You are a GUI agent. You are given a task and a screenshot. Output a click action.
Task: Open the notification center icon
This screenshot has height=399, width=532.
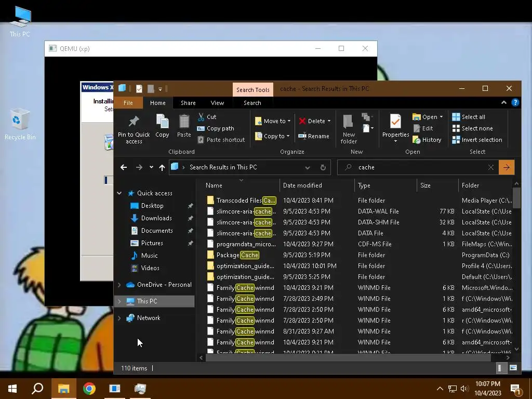click(516, 389)
